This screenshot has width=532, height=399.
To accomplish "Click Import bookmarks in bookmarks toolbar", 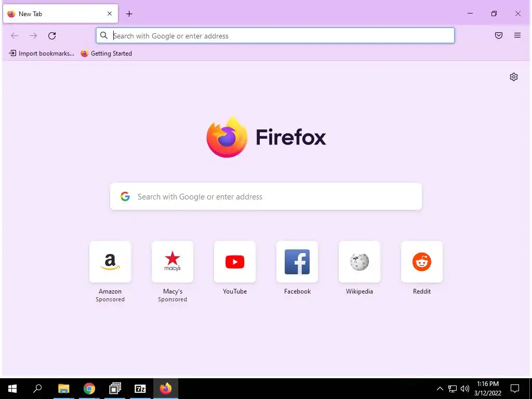I will point(42,54).
